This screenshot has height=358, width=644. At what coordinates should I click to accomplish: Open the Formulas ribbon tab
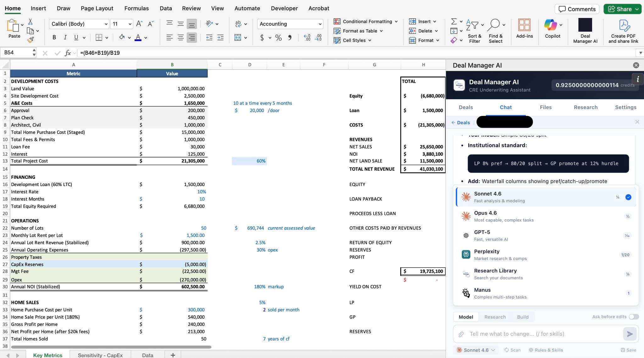136,8
